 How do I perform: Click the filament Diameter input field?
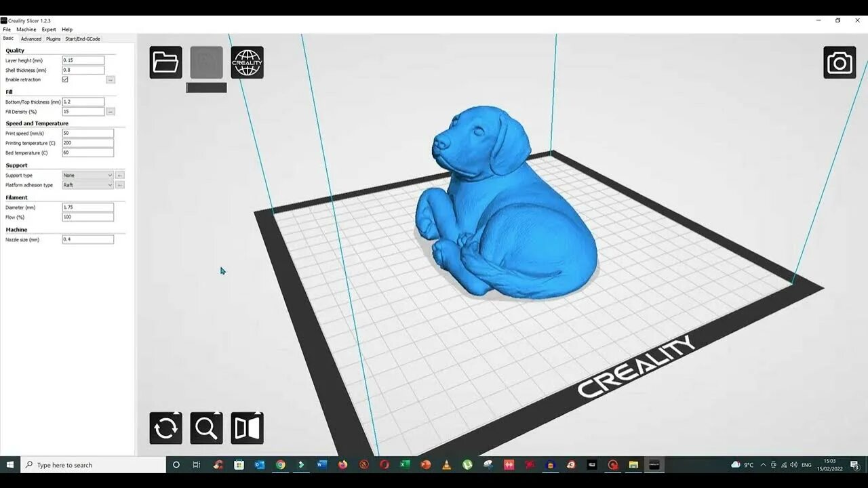88,207
